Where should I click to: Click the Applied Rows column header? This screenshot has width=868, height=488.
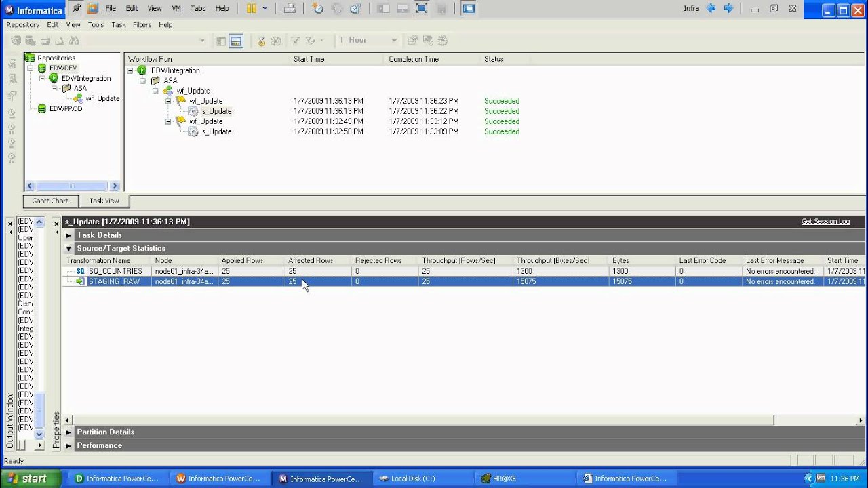point(251,261)
